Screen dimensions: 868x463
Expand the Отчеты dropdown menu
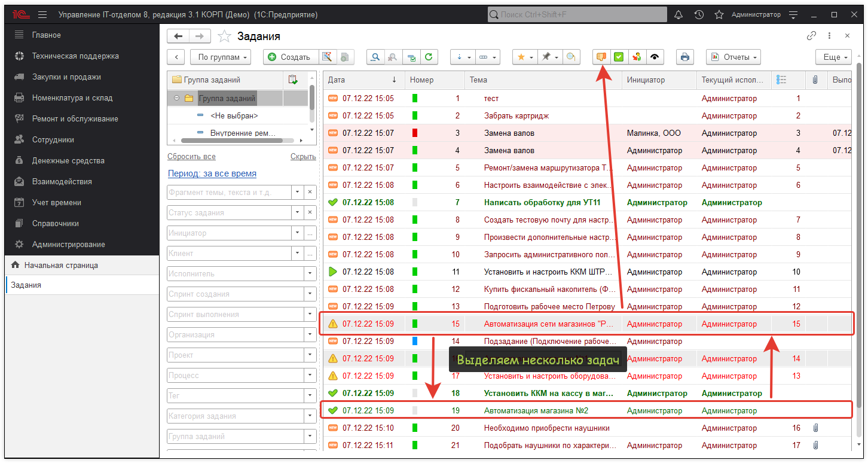click(x=733, y=57)
